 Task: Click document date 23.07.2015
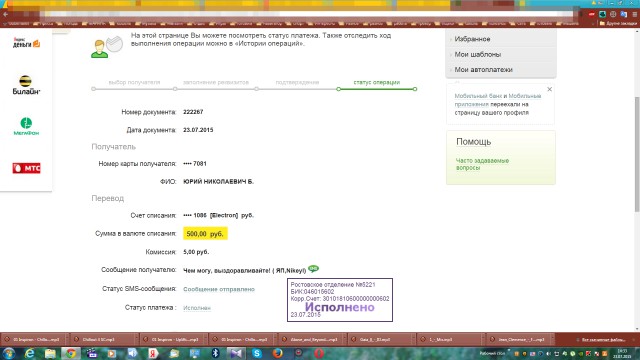tap(198, 130)
